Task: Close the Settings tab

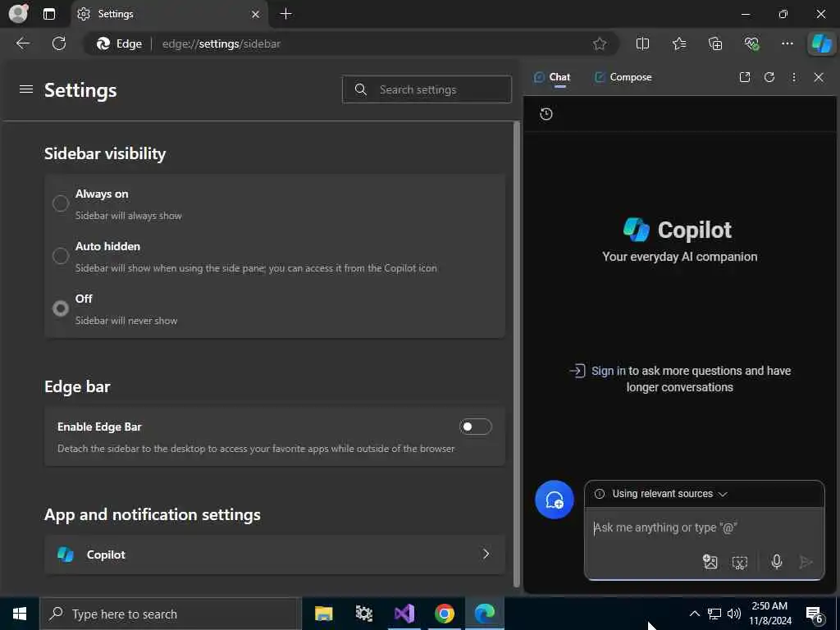Action: [256, 15]
